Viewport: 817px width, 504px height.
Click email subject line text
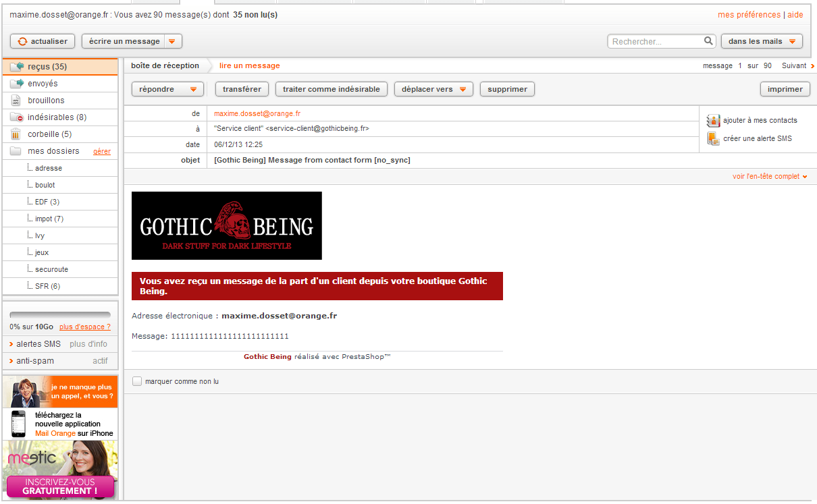tap(312, 160)
